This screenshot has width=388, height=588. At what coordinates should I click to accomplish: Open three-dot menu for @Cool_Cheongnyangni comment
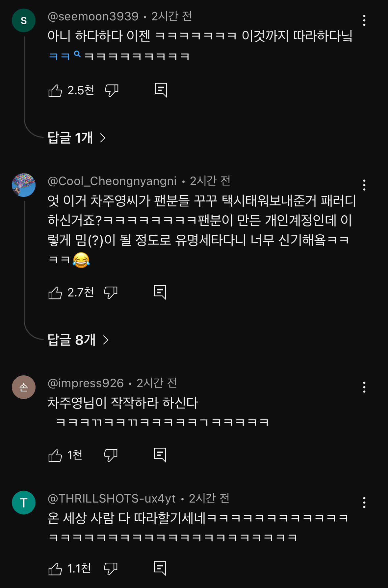pos(364,185)
